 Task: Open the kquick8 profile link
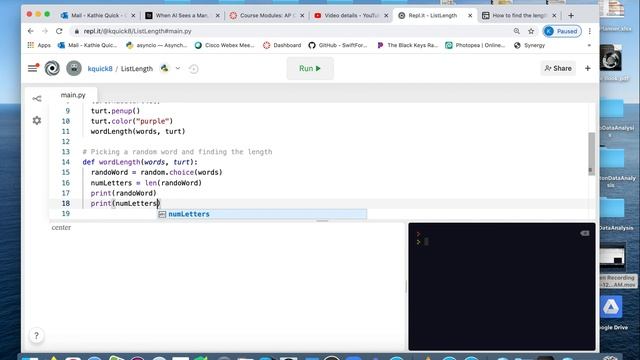(x=100, y=69)
